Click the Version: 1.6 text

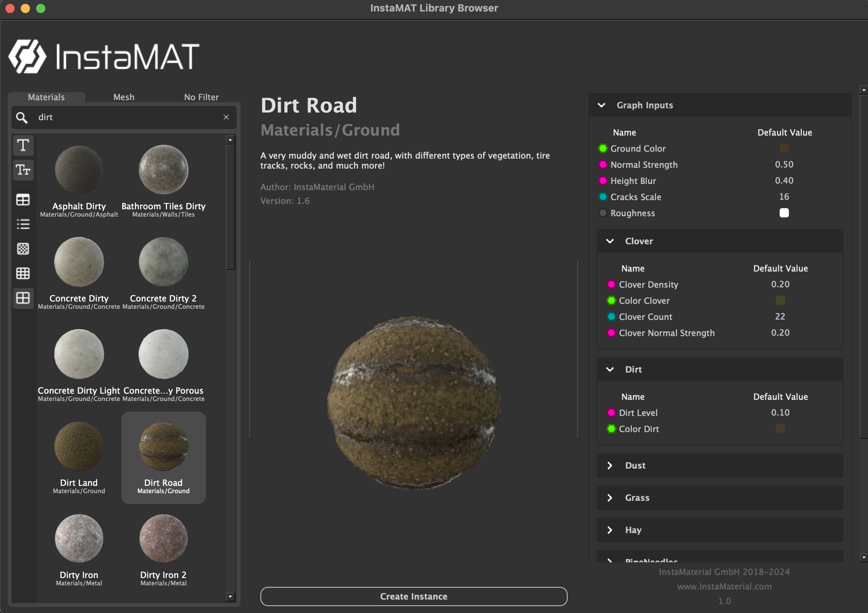[285, 201]
